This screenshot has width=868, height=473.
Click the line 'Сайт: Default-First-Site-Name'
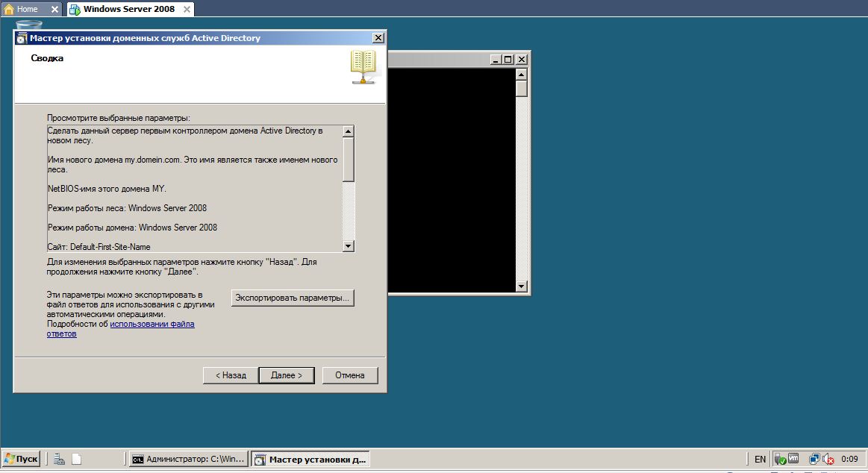click(x=99, y=247)
